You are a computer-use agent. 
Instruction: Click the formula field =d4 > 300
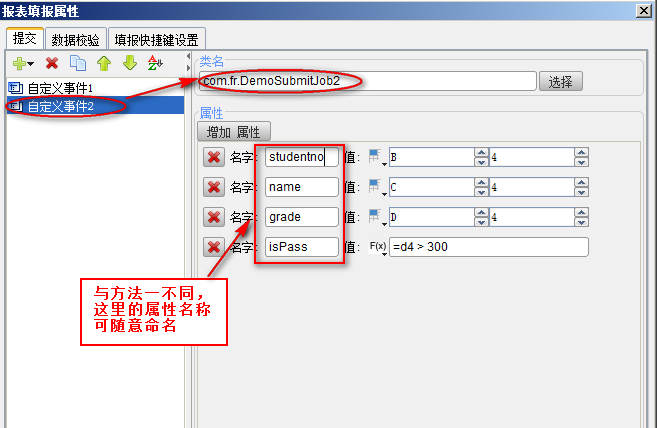(489, 247)
